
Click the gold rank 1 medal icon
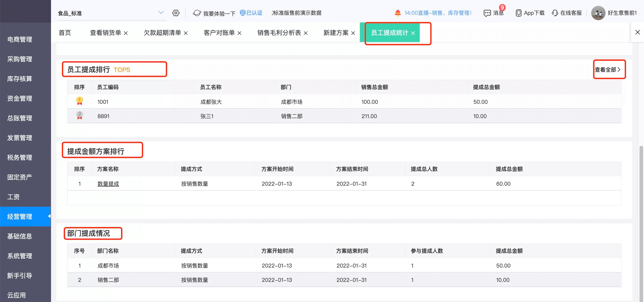coord(79,101)
